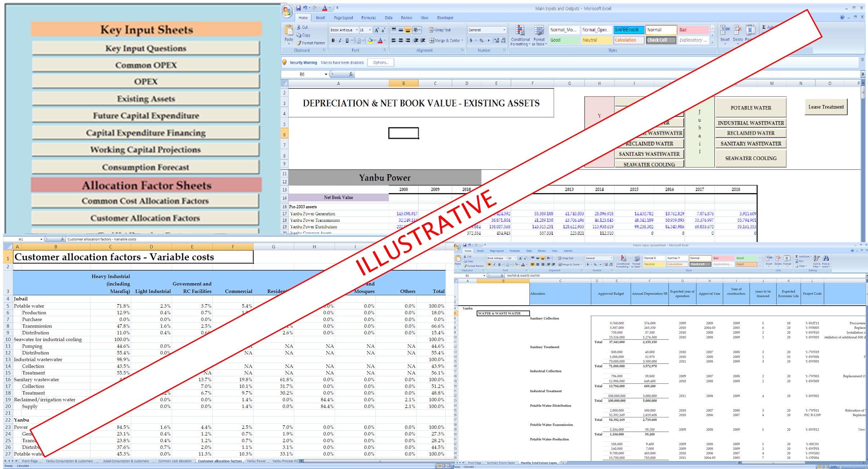Click Comma Style in Main Inputs number group
Screen dimensions: 868x469
(488, 40)
